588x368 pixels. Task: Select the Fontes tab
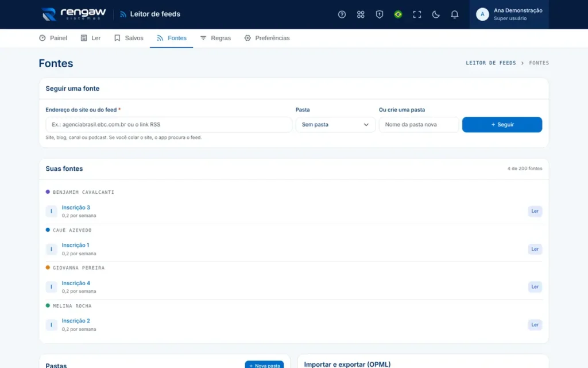click(171, 38)
